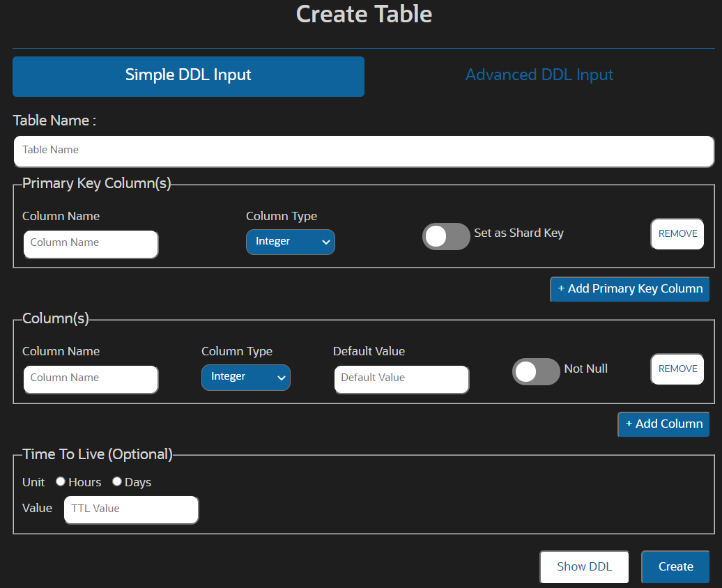Click the TTL Value input field
The image size is (722, 588).
[131, 509]
